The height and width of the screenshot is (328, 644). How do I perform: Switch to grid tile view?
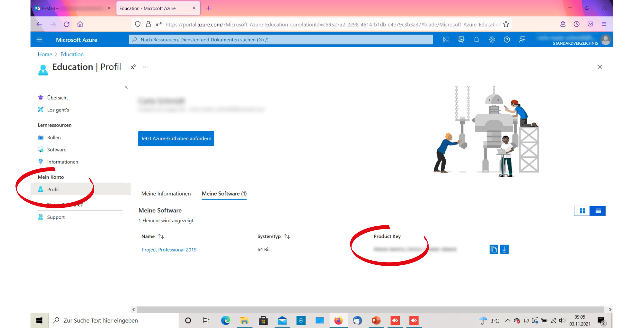(582, 211)
